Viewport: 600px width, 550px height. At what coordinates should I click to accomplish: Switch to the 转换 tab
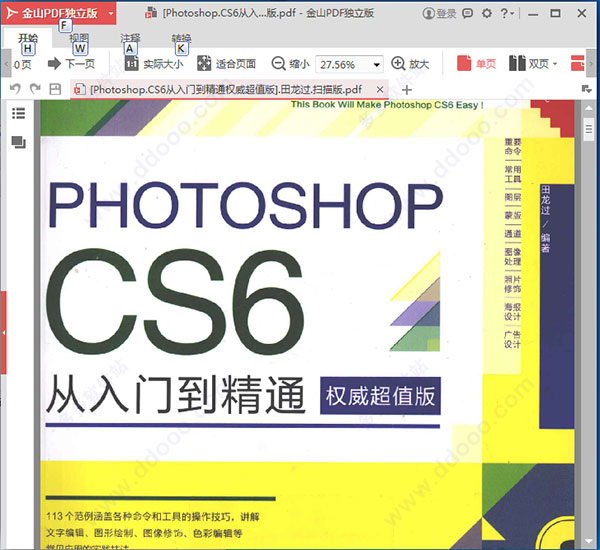pos(181,38)
